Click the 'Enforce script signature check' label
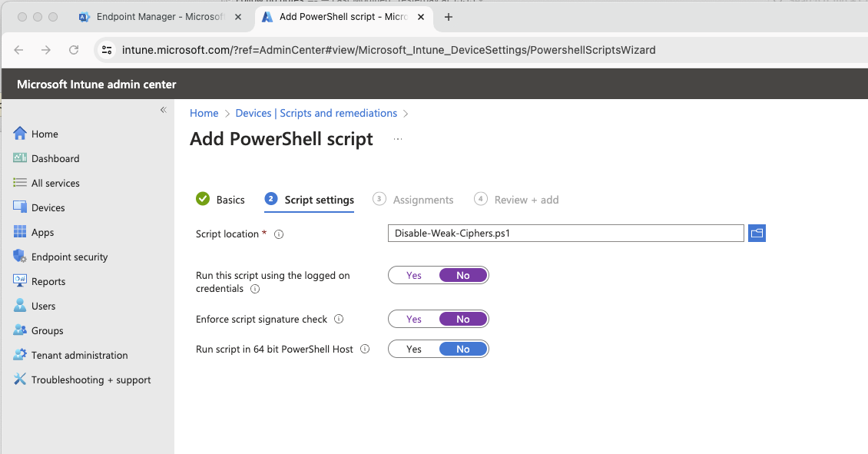This screenshot has height=454, width=868. click(x=261, y=319)
